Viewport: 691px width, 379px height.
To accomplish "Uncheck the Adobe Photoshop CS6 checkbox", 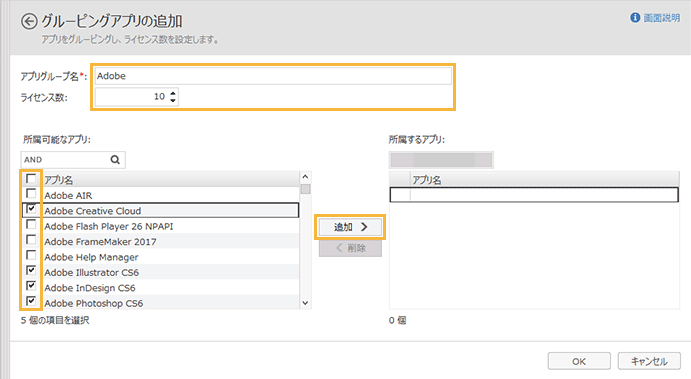I will tap(31, 301).
